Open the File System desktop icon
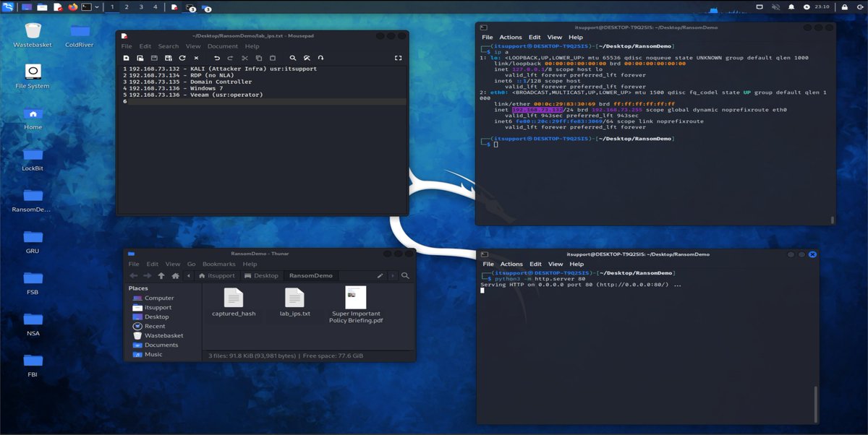 [x=33, y=77]
